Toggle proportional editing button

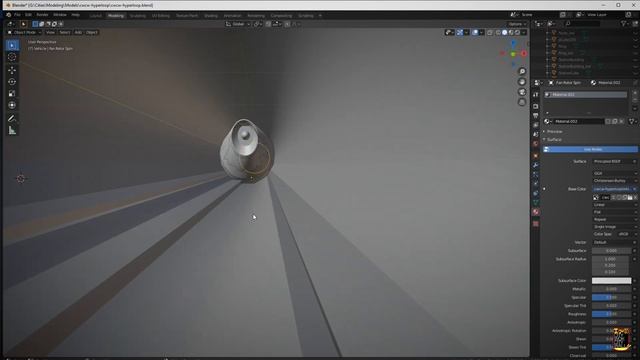[x=287, y=24]
